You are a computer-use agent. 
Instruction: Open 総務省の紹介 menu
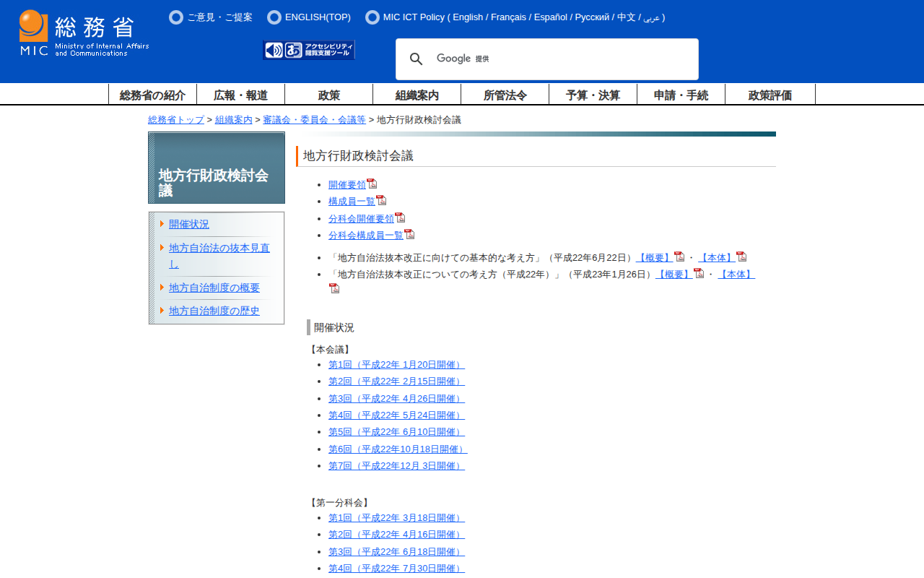pyautogui.click(x=152, y=95)
